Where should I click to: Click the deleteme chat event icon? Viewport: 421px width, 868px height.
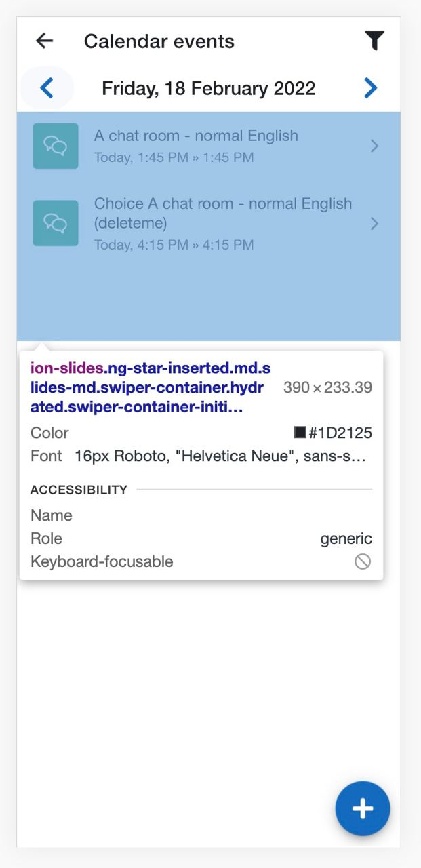click(x=56, y=223)
